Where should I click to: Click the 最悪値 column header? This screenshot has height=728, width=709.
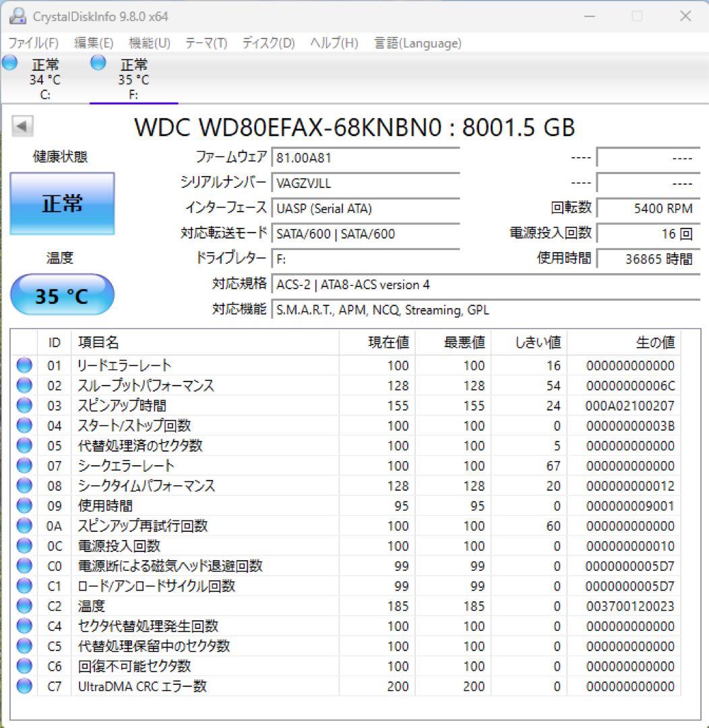[x=453, y=342]
